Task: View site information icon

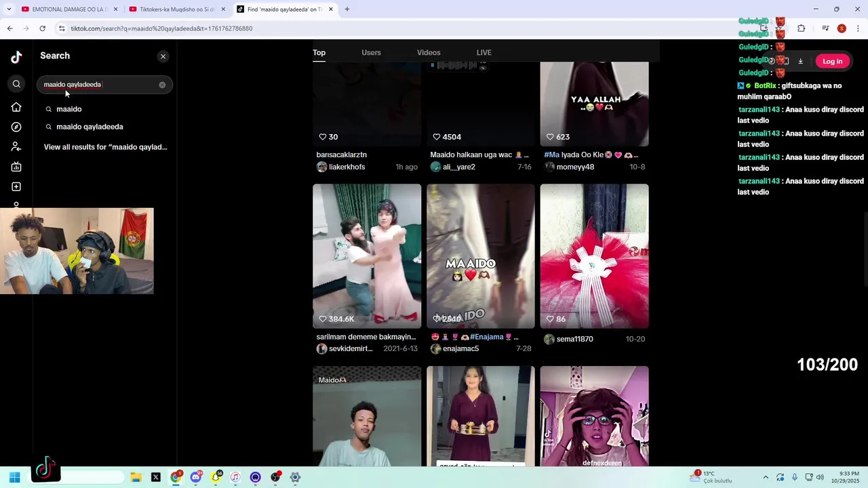Action: tap(62, 28)
